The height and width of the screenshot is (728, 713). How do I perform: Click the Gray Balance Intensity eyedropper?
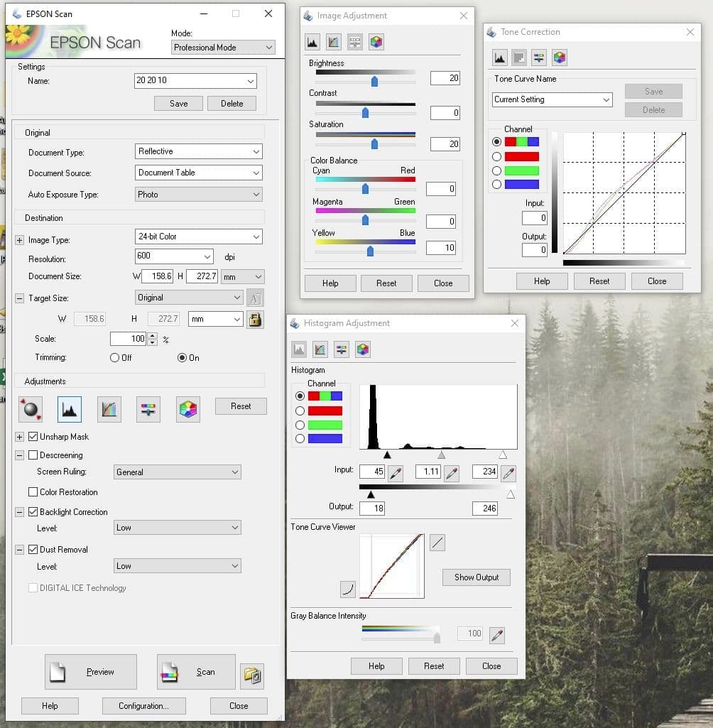click(496, 634)
